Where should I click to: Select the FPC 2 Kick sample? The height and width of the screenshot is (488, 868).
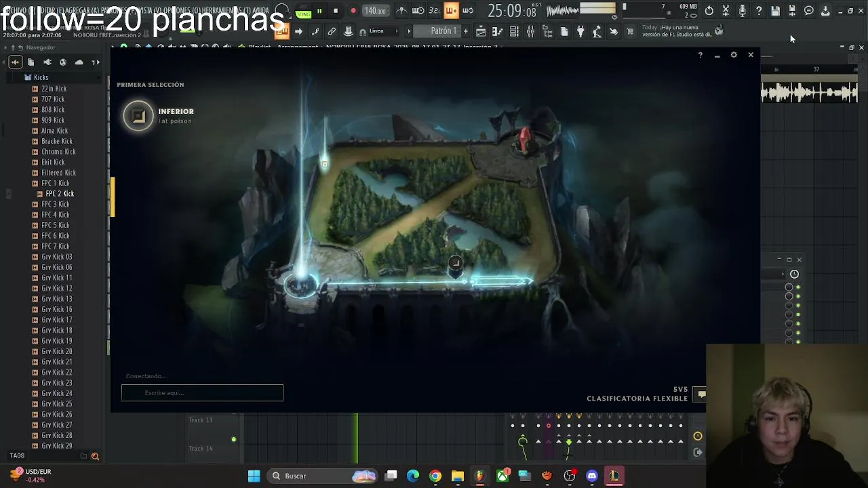[x=59, y=194]
